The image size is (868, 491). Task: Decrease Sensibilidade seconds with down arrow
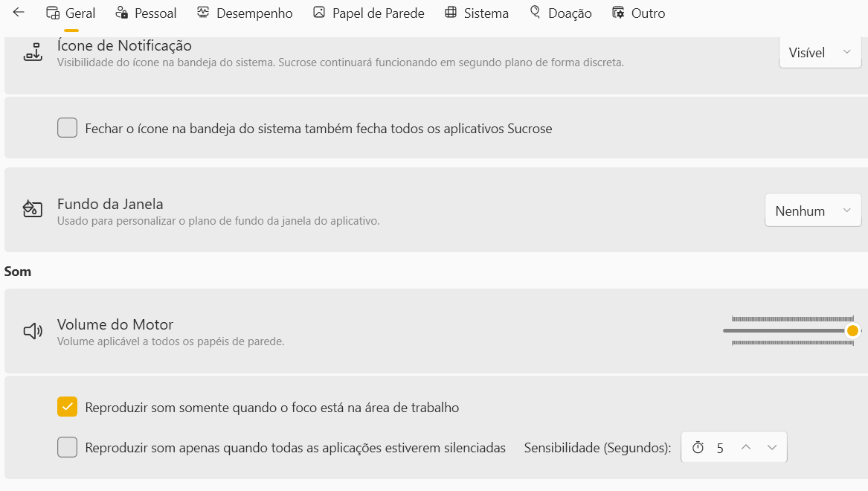772,447
